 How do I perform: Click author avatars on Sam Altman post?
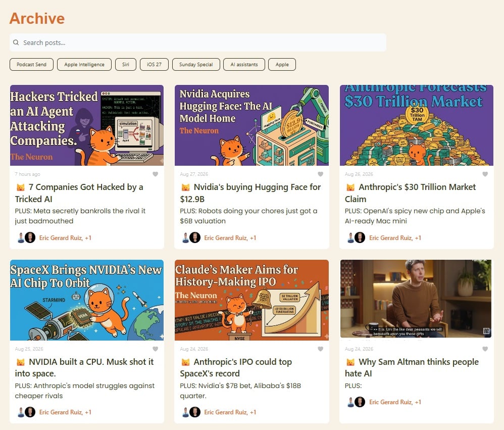pos(356,402)
